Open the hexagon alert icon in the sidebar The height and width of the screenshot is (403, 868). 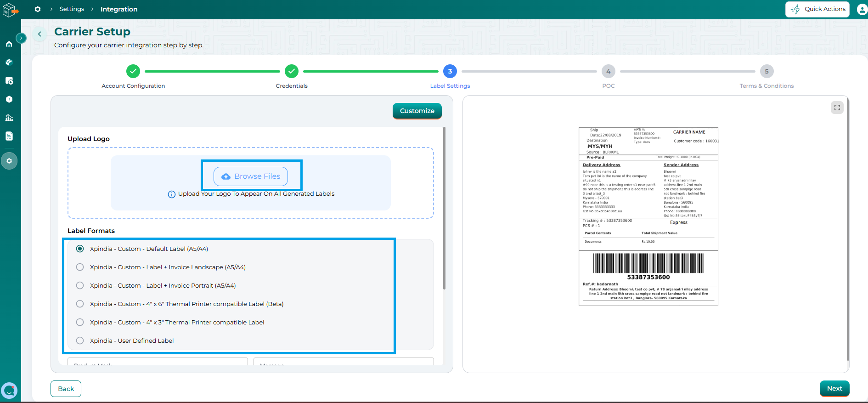[9, 99]
